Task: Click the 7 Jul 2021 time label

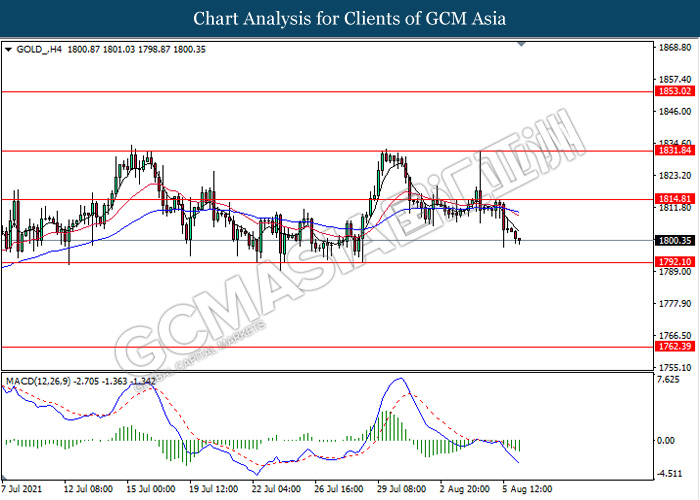Action: pos(21,489)
